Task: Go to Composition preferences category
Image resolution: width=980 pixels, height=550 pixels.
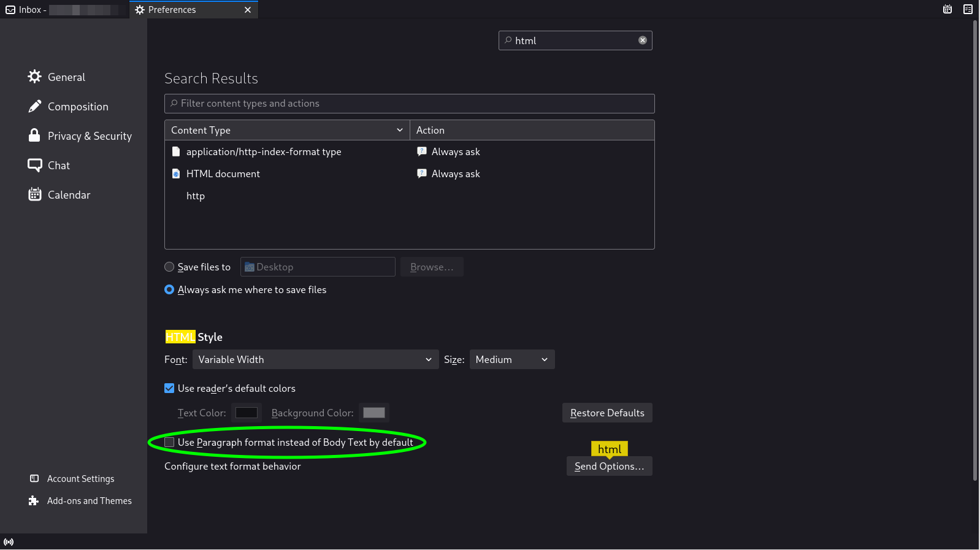Action: (78, 106)
